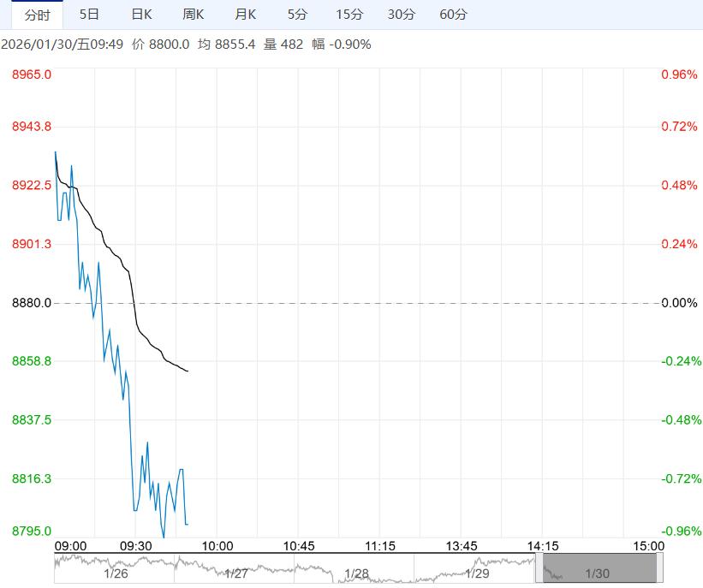Click the 1/26 segment in the navigator
The width and height of the screenshot is (703, 588).
click(116, 573)
